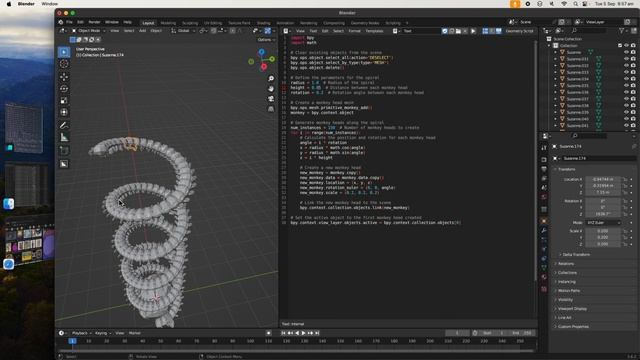The image size is (640, 360).
Task: Expand the Custom Properties panel
Action: [573, 327]
